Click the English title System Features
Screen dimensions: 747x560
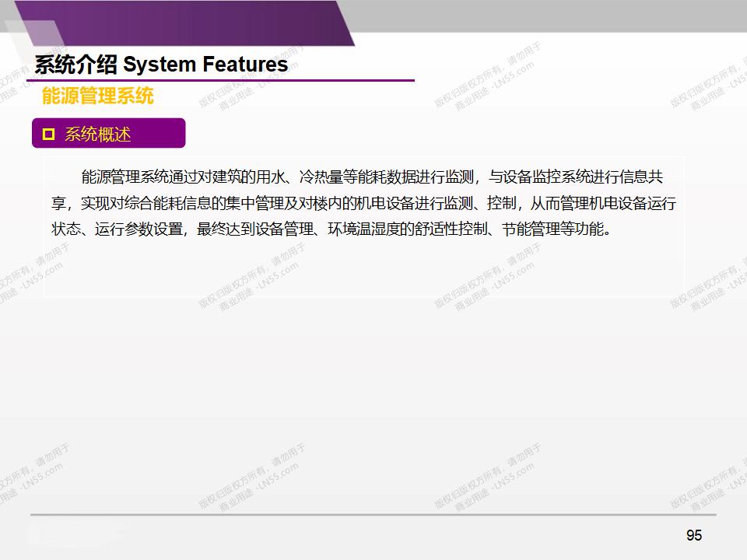[x=205, y=65]
